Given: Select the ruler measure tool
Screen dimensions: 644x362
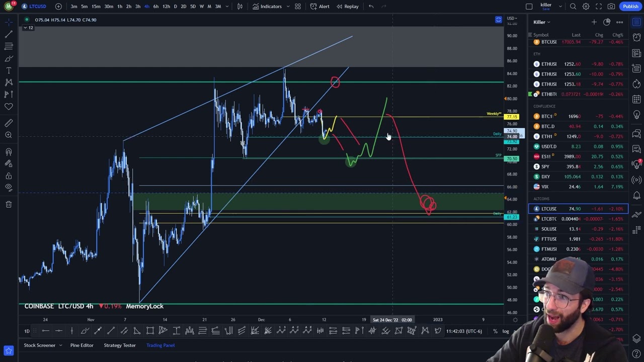Looking at the screenshot, I should [x=9, y=123].
